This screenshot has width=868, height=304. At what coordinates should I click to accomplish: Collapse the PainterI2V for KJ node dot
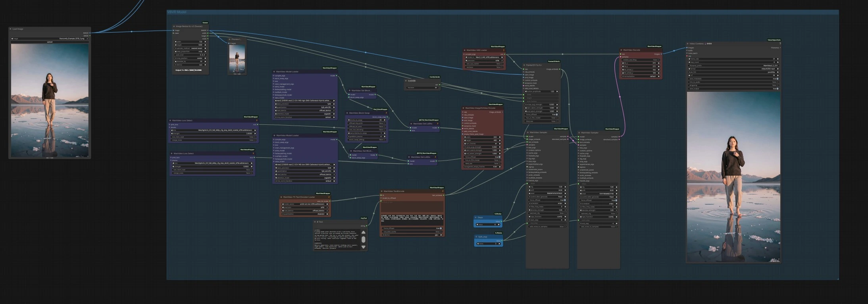click(x=524, y=65)
